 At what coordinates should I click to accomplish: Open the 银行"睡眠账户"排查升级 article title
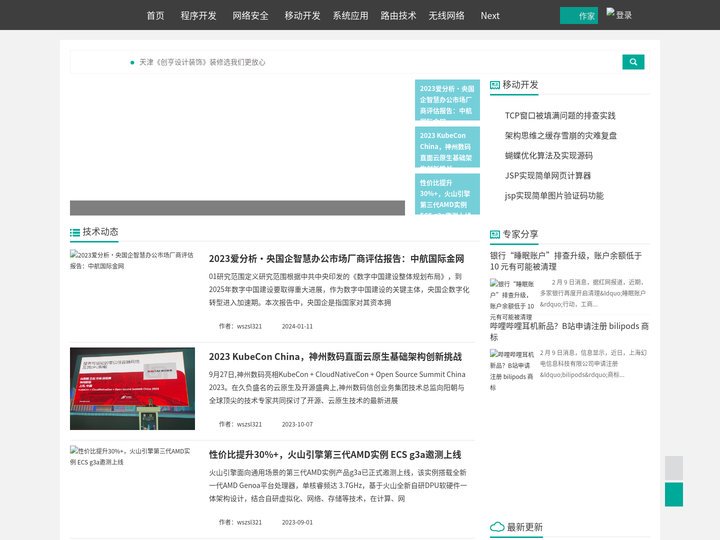(x=566, y=261)
